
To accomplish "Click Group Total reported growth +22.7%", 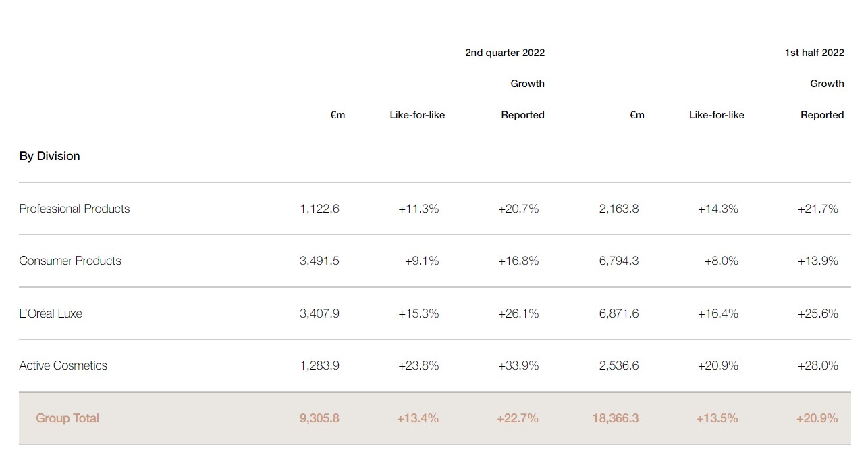I will pyautogui.click(x=517, y=418).
